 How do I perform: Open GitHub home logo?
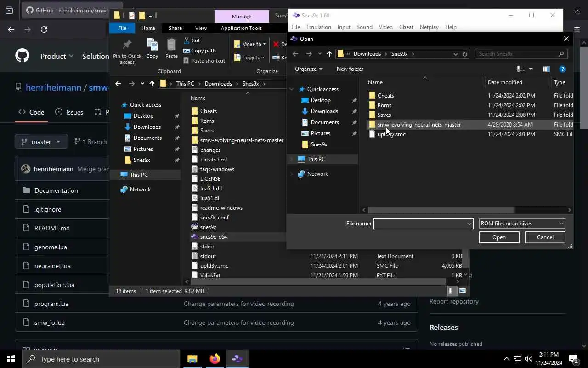point(23,56)
